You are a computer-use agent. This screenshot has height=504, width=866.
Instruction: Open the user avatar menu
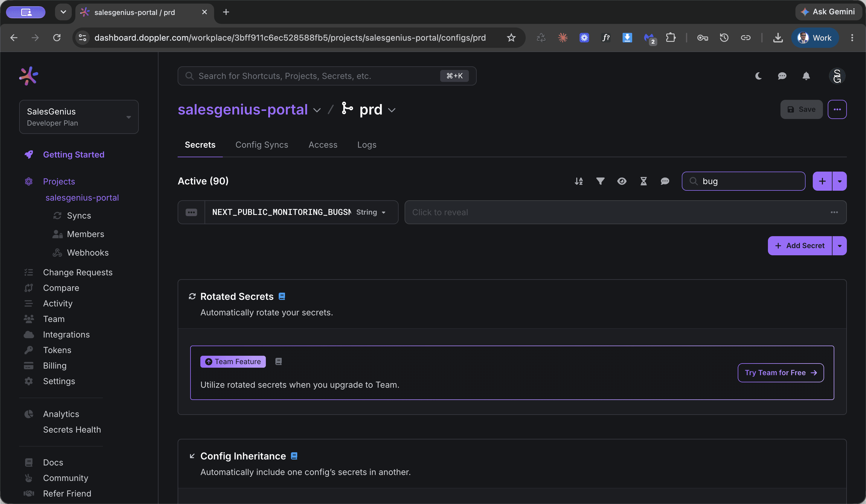point(837,76)
